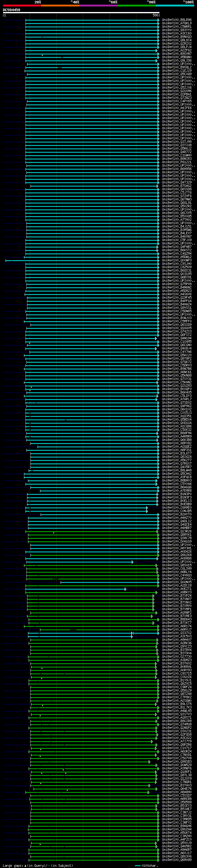Click the orange ~40% identity legend segment
This screenshot has height=868, width=197.
pyautogui.click(x=60, y=6)
